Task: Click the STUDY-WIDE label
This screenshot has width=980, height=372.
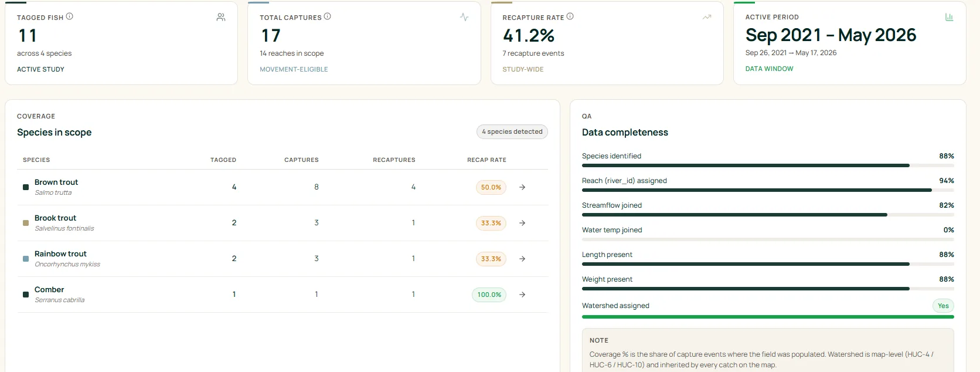Action: pos(523,69)
